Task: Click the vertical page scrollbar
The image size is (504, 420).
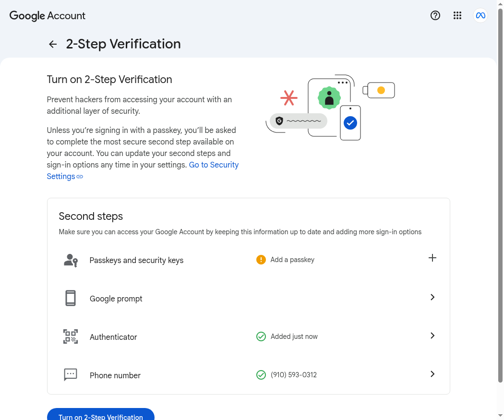Action: click(x=501, y=195)
